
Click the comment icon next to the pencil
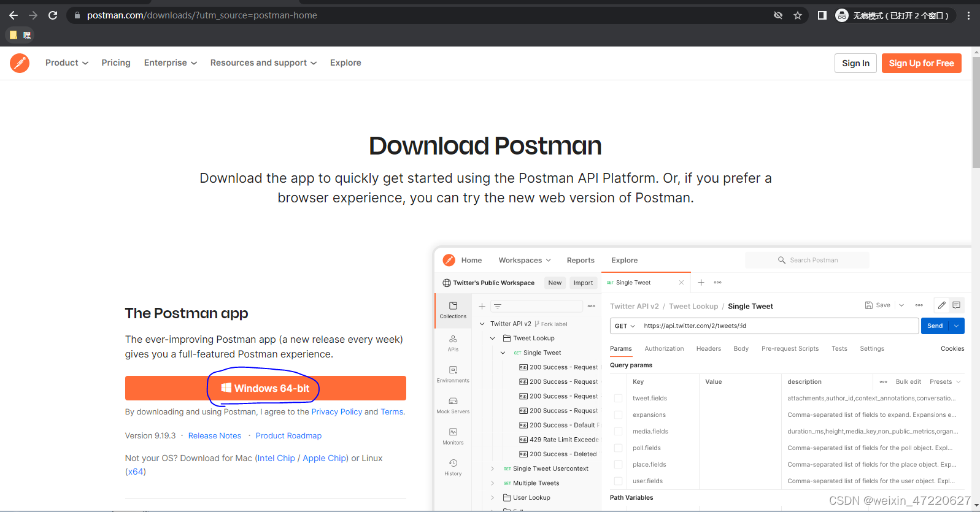pyautogui.click(x=956, y=305)
